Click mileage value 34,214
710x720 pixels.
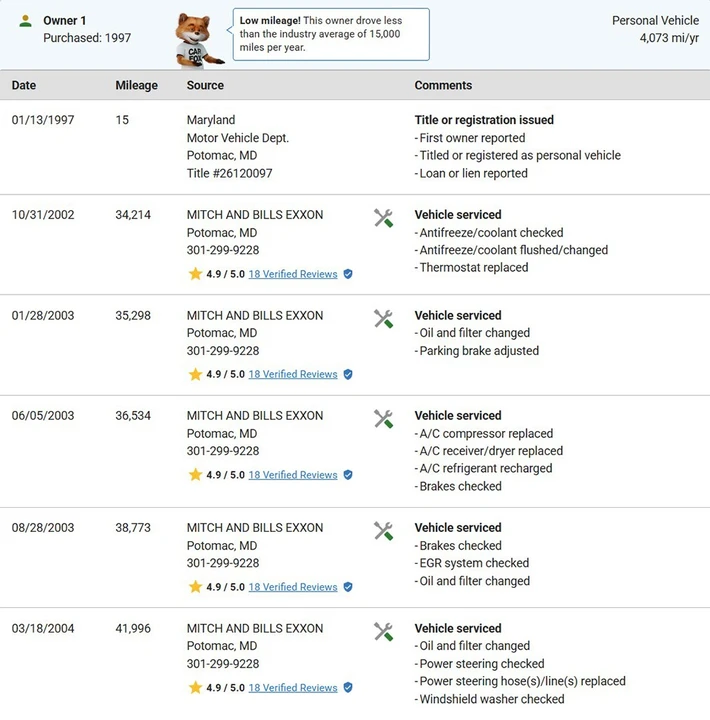133,215
